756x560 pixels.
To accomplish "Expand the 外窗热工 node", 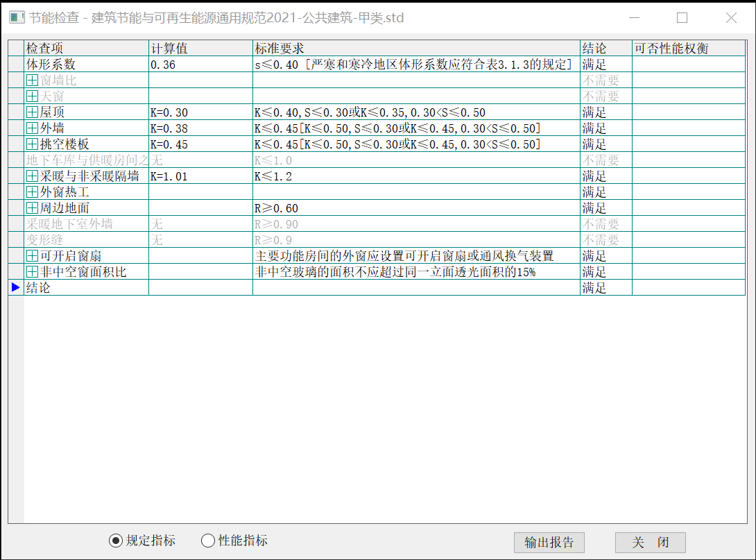I will click(32, 192).
